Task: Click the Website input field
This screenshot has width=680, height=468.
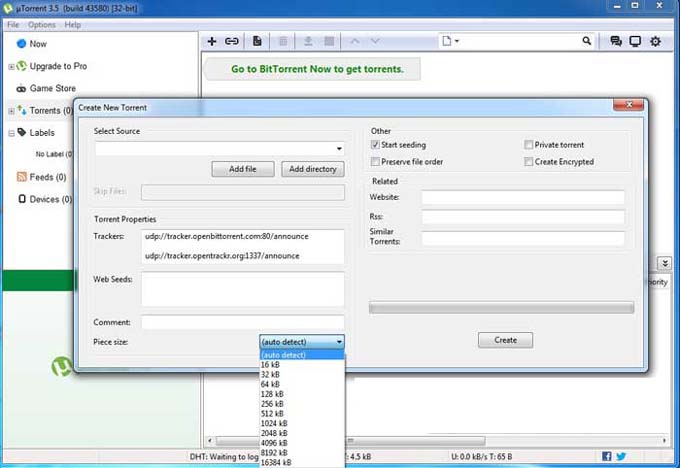Action: (523, 197)
